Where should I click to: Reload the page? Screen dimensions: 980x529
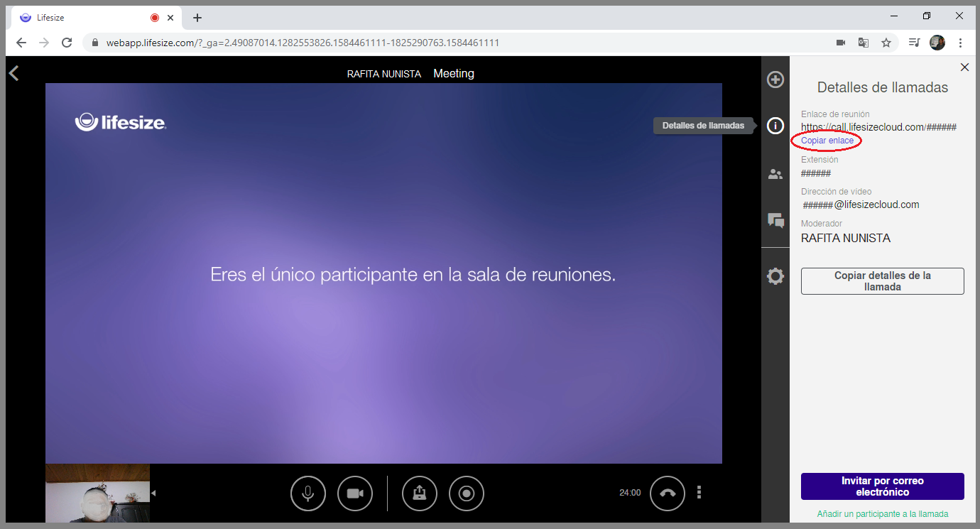[67, 43]
